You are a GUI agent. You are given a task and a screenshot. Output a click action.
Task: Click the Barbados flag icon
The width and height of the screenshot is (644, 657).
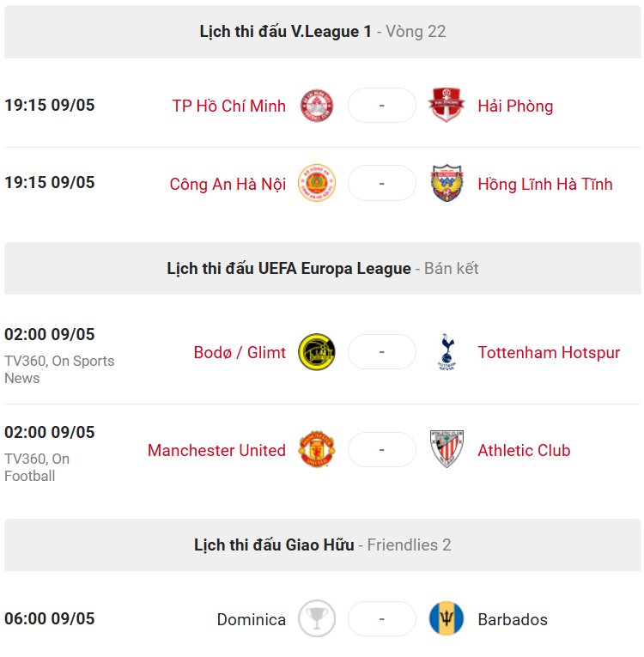coord(447,619)
